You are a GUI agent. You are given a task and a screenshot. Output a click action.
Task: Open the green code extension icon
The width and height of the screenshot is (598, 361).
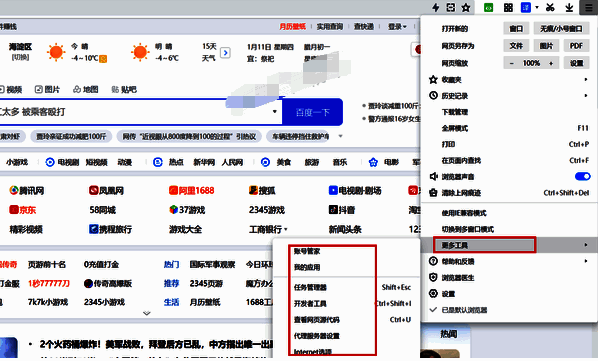489,7
